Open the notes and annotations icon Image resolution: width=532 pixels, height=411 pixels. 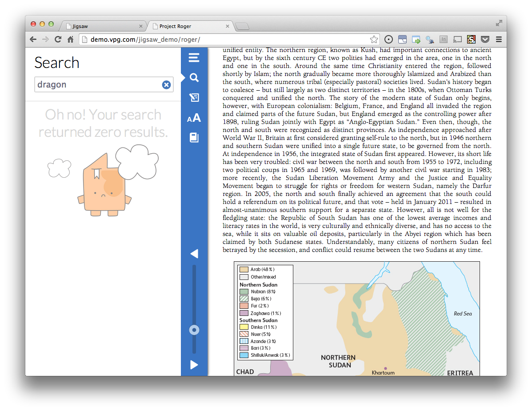(194, 98)
